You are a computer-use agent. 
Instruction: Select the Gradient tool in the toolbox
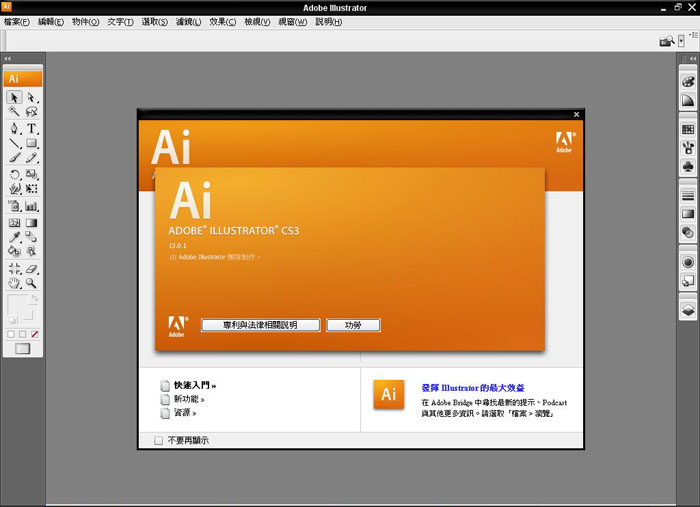click(x=31, y=222)
